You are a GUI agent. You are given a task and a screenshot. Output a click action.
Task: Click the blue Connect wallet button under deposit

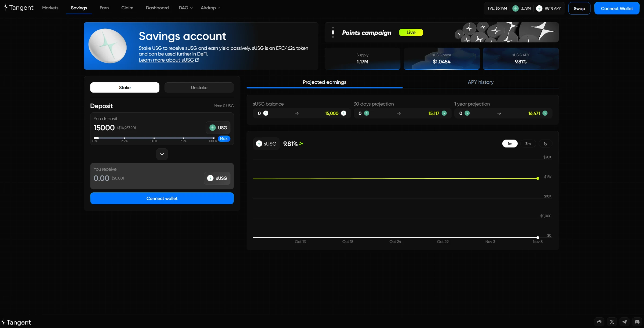click(162, 198)
